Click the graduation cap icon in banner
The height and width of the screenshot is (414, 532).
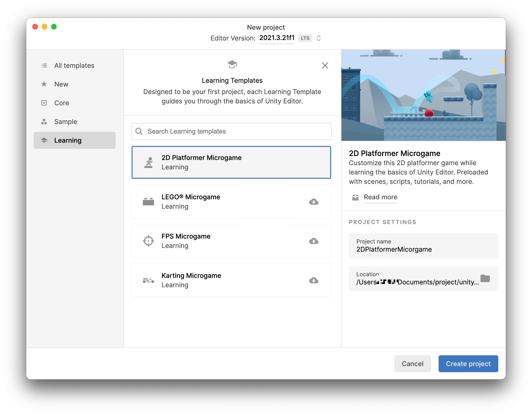point(232,64)
